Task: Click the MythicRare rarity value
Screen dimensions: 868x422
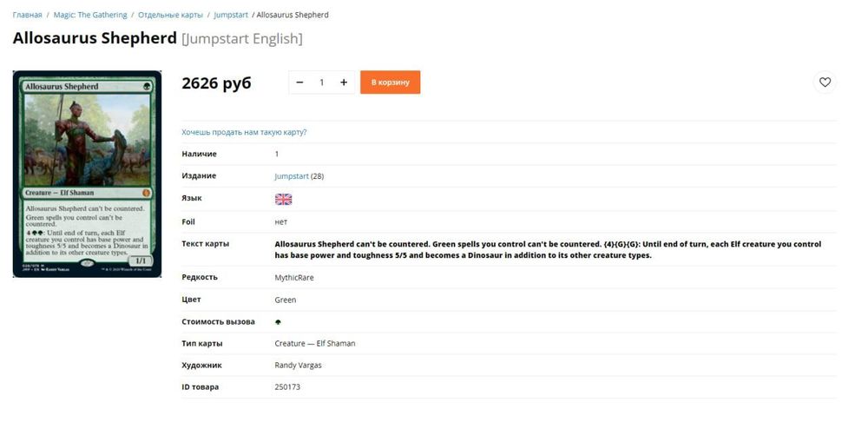Action: pos(294,278)
